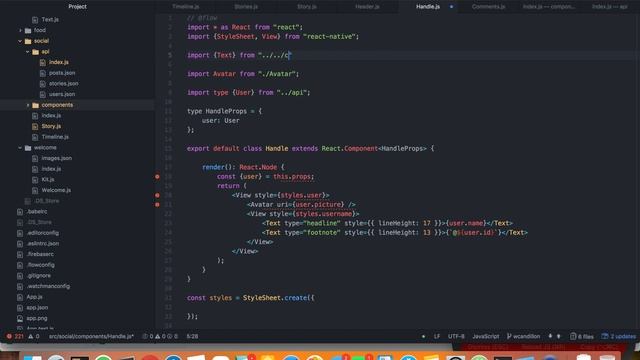Viewport: 640px width, 360px height.
Task: Click the file icon next to Kit.js
Action: (x=35, y=180)
